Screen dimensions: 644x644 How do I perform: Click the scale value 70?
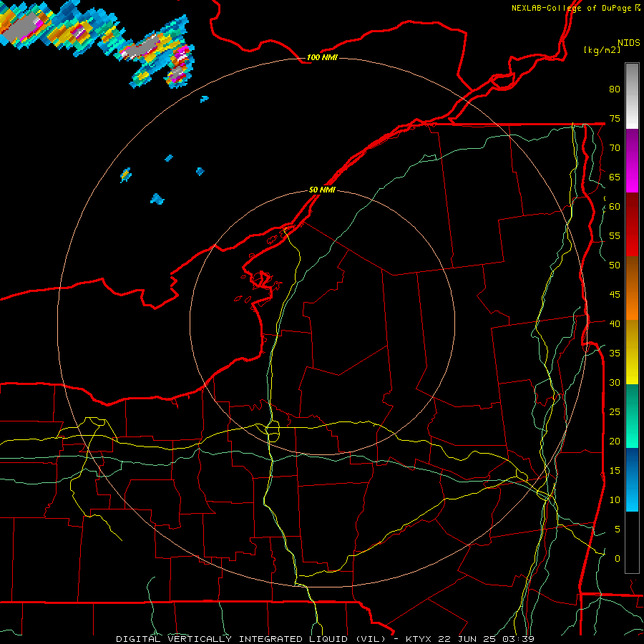coord(615,148)
